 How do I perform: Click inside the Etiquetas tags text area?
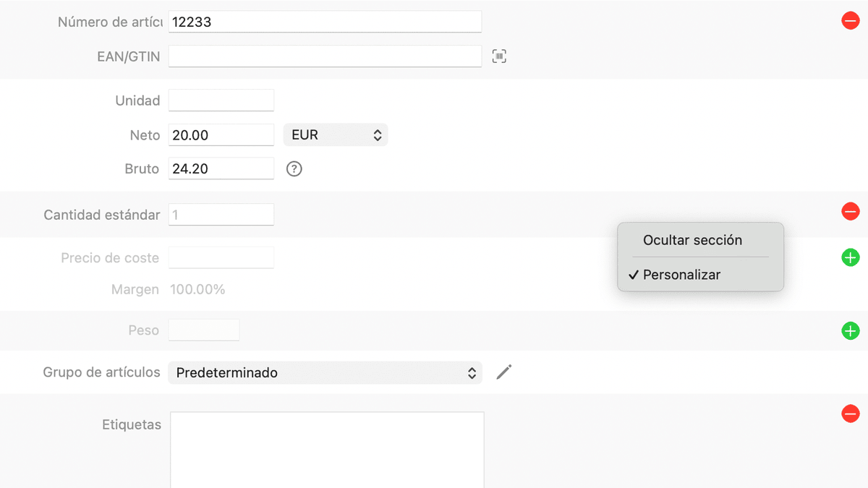click(x=327, y=448)
